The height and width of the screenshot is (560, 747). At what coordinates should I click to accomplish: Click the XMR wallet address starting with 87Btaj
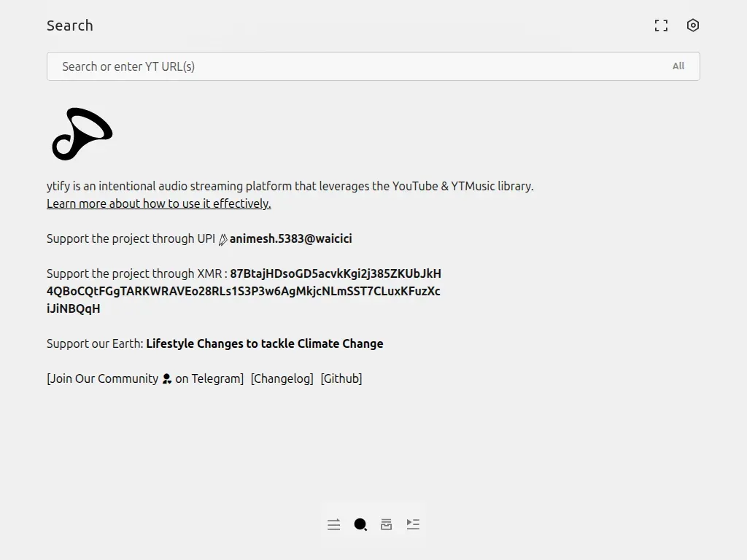pyautogui.click(x=244, y=291)
